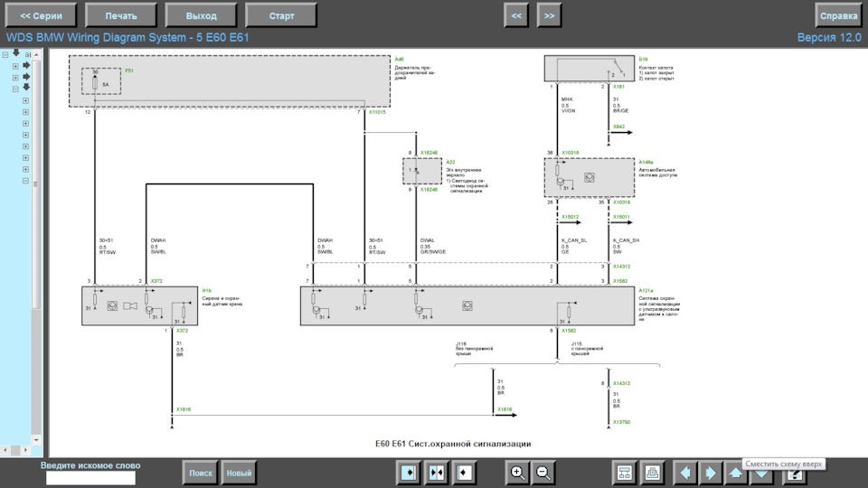Click the control unit symbol in A149a

(590, 178)
